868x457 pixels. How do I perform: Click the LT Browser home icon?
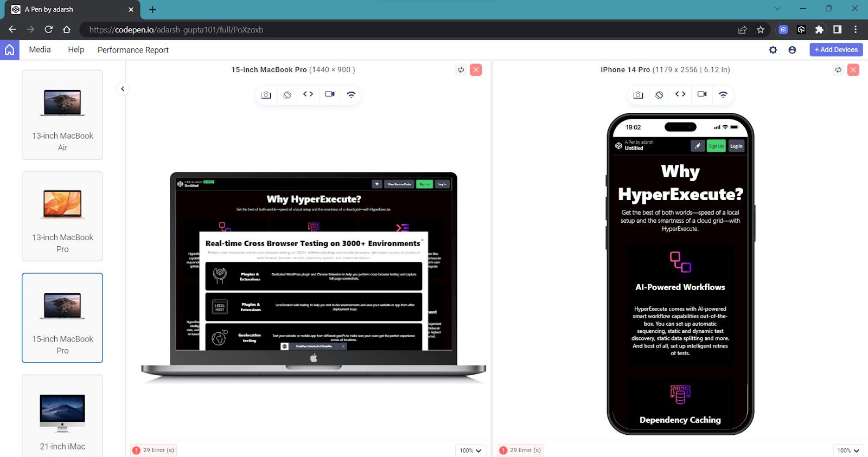point(9,50)
